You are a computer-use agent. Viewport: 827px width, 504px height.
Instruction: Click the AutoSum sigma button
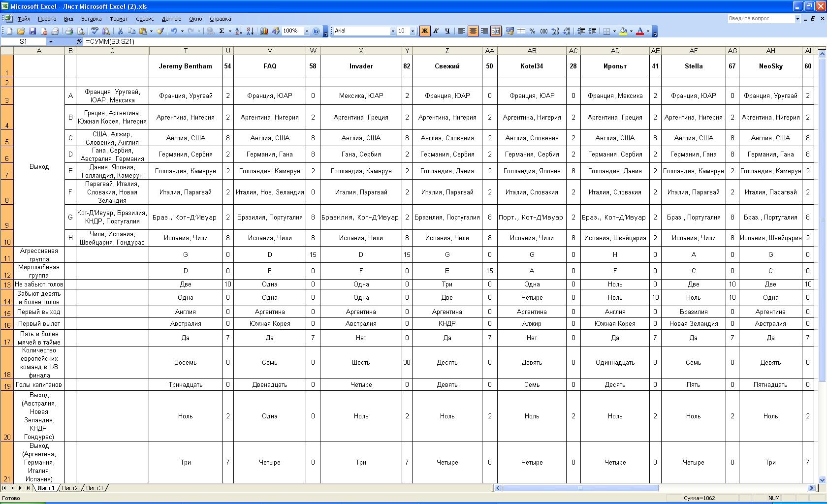tap(222, 31)
